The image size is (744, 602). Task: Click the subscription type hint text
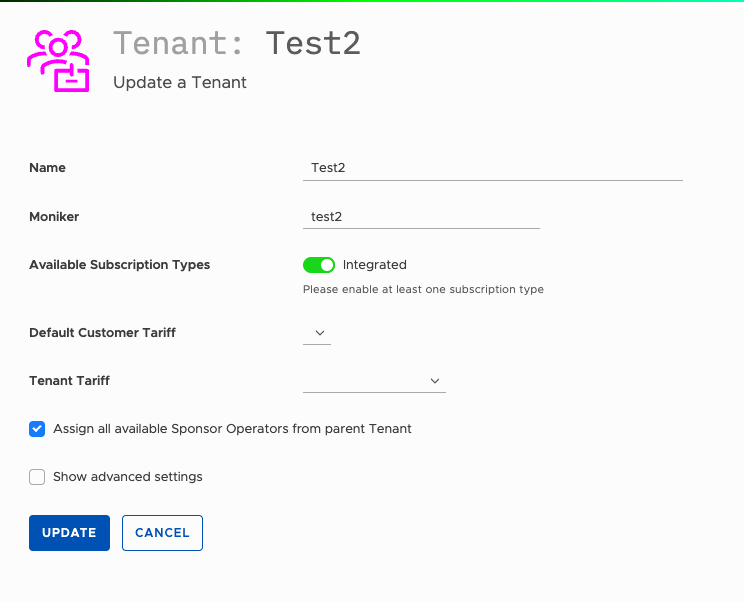tap(423, 289)
